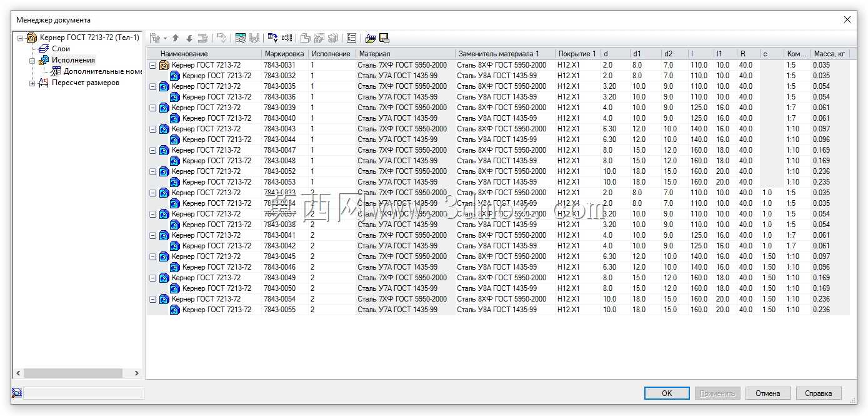Select marking cell 7843-0048
The height and width of the screenshot is (416, 868).
(285, 161)
